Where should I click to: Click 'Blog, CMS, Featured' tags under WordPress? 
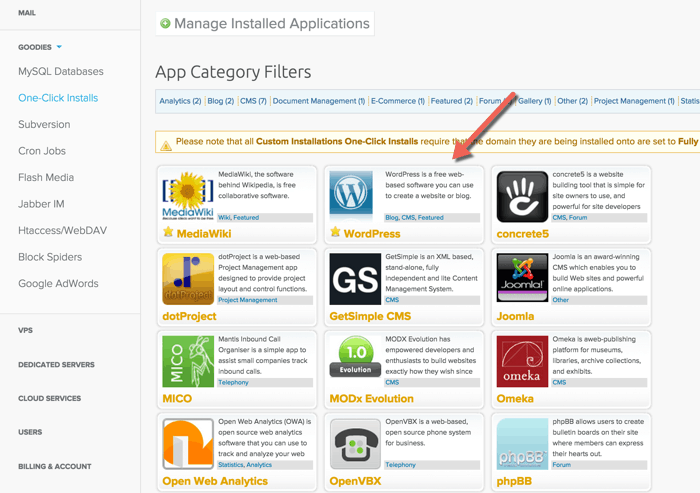coord(414,217)
